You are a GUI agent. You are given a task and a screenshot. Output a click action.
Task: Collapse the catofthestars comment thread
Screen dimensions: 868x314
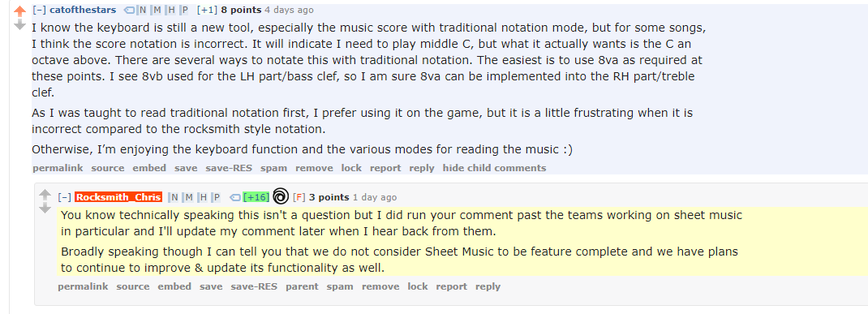pos(39,10)
